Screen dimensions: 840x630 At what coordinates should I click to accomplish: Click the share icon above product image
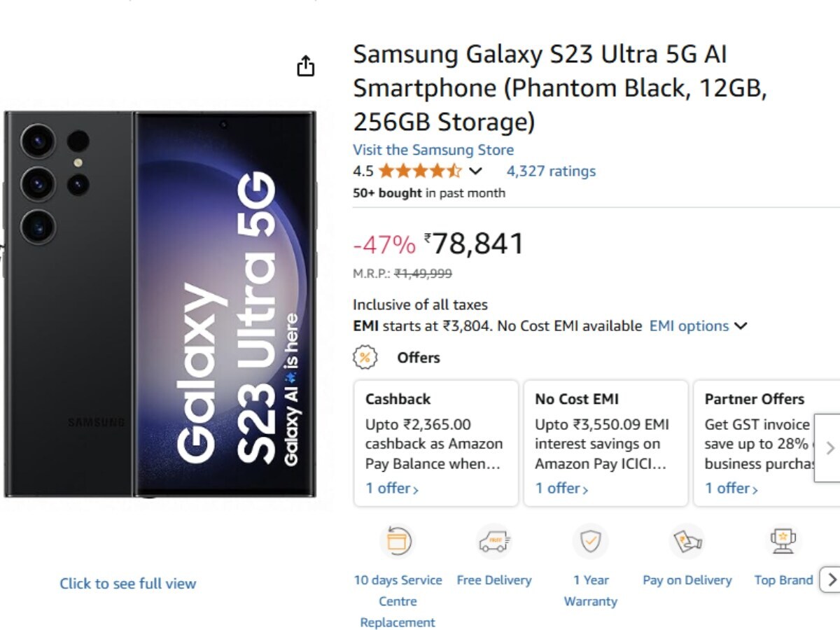306,66
